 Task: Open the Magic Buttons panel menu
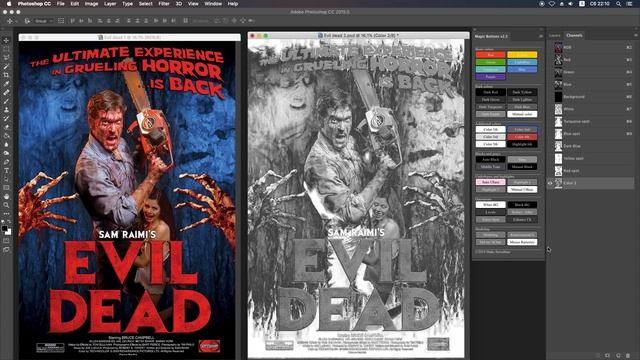pos(541,36)
